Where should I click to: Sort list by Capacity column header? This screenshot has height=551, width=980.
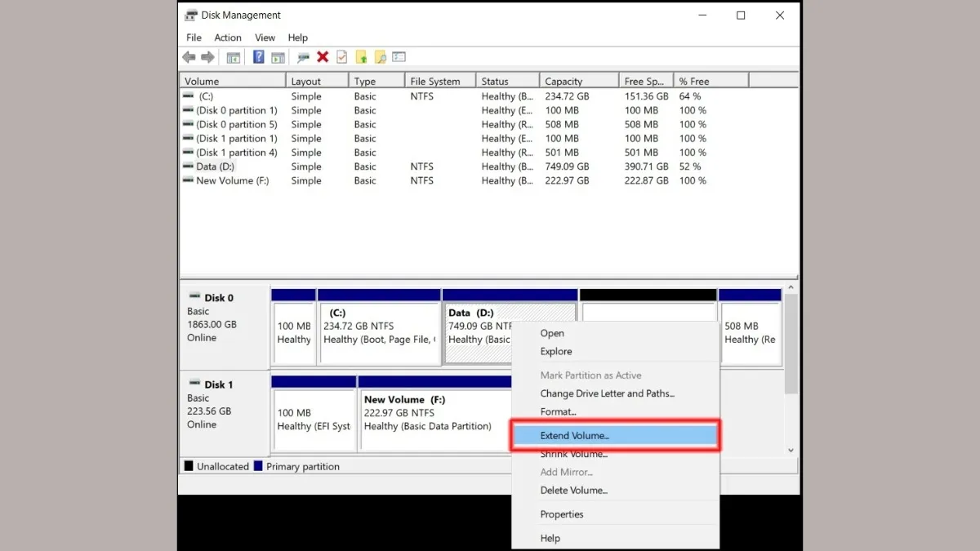pos(563,82)
